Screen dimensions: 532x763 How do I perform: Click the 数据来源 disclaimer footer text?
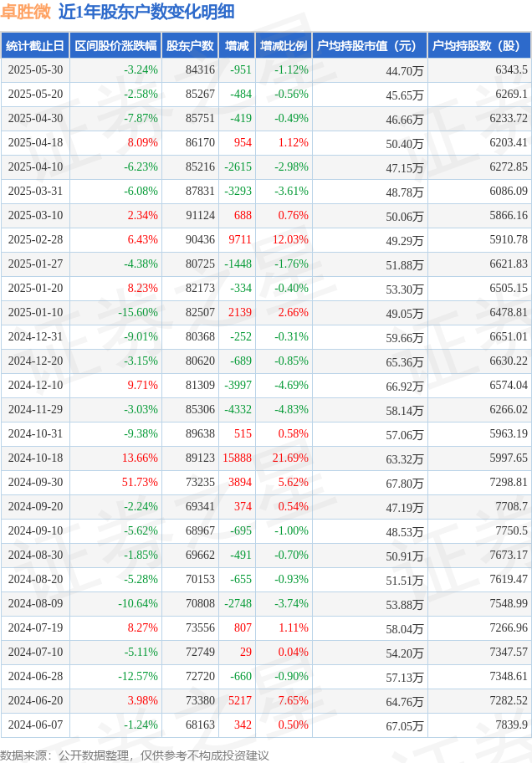click(x=135, y=755)
